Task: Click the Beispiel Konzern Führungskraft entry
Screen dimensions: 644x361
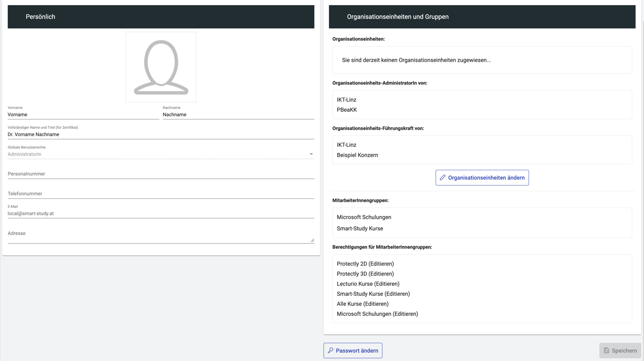Action: point(357,155)
